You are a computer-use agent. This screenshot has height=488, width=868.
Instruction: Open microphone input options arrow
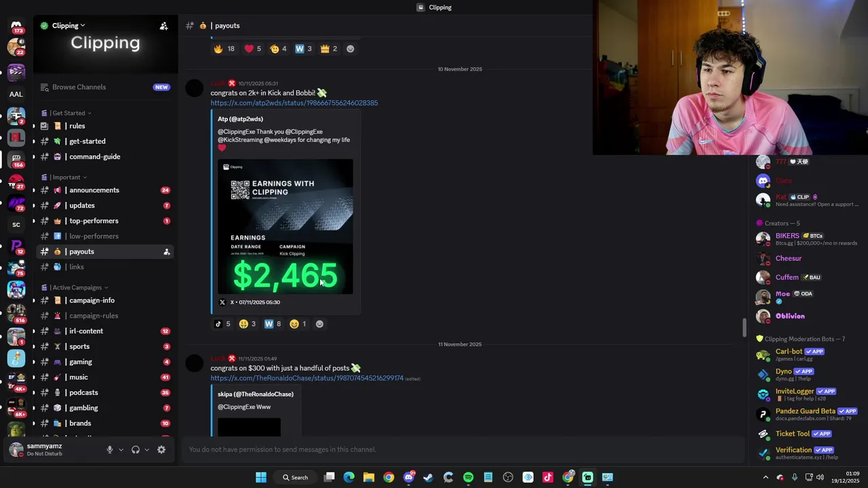(x=121, y=449)
